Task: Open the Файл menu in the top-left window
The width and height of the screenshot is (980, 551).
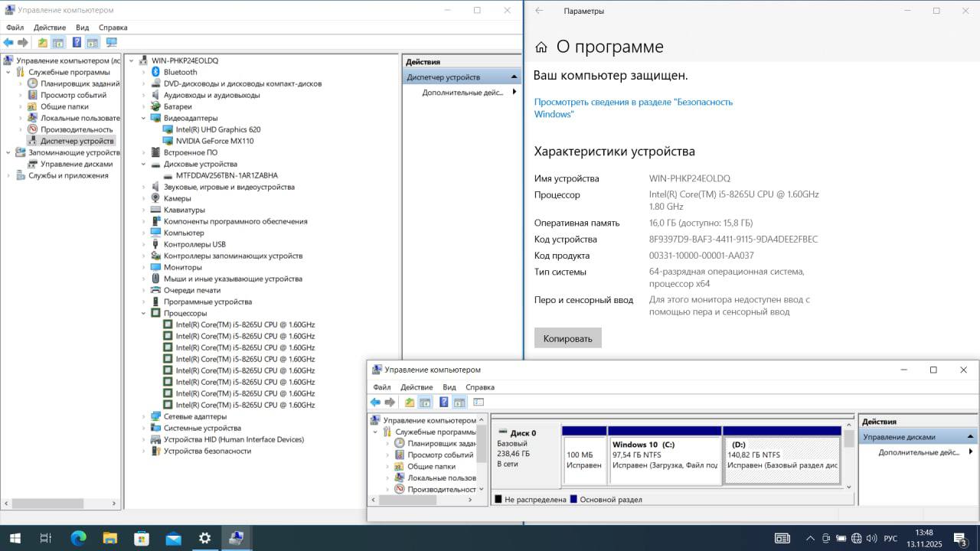Action: click(15, 28)
